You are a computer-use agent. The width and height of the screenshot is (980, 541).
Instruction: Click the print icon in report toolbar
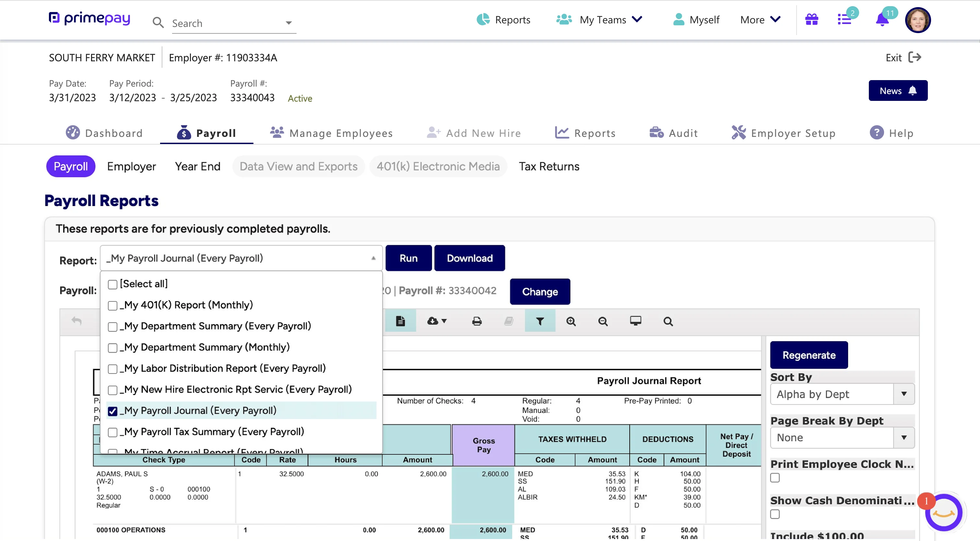tap(477, 321)
